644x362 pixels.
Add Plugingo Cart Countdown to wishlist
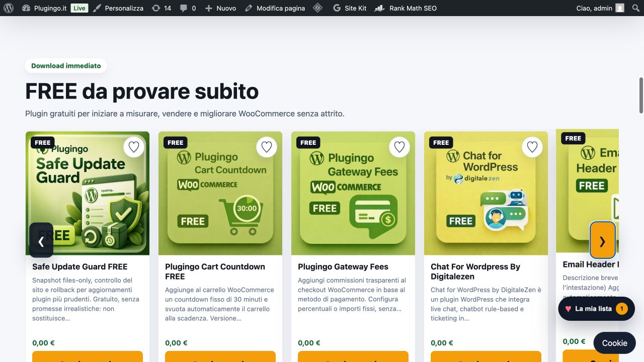(267, 147)
